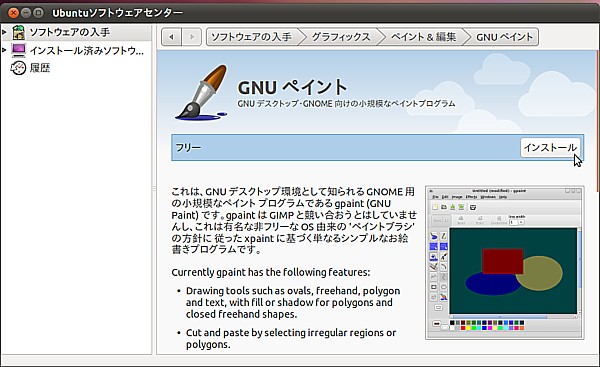Image resolution: width=600 pixels, height=367 pixels.
Task: Open the gpaint screenshot thumbnail
Action: pyautogui.click(x=505, y=263)
